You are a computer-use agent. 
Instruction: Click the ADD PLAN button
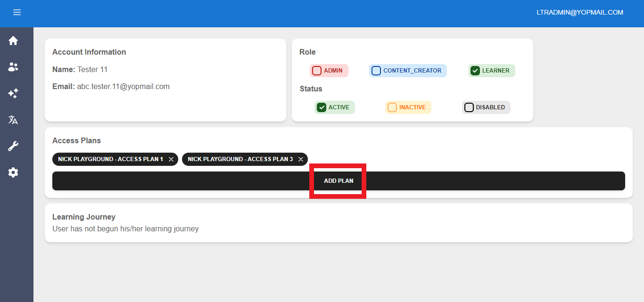click(x=339, y=181)
